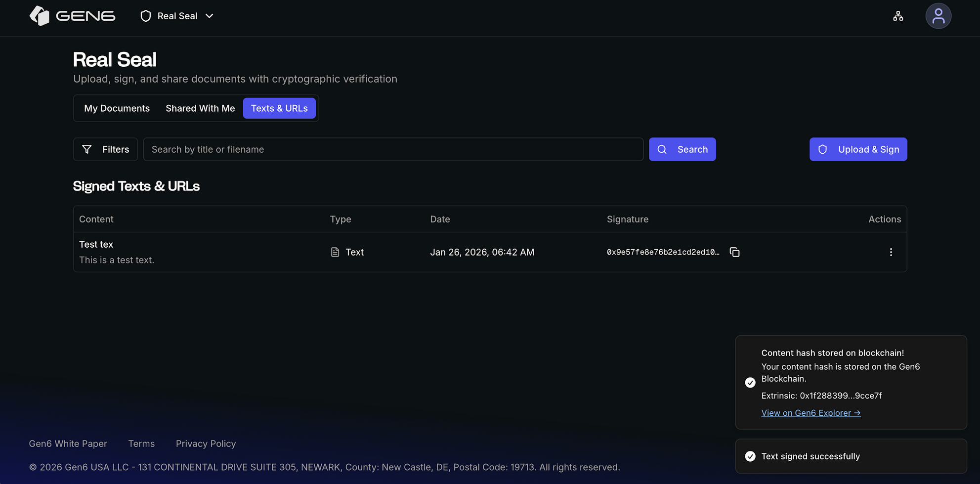Click the Text document type icon

335,252
